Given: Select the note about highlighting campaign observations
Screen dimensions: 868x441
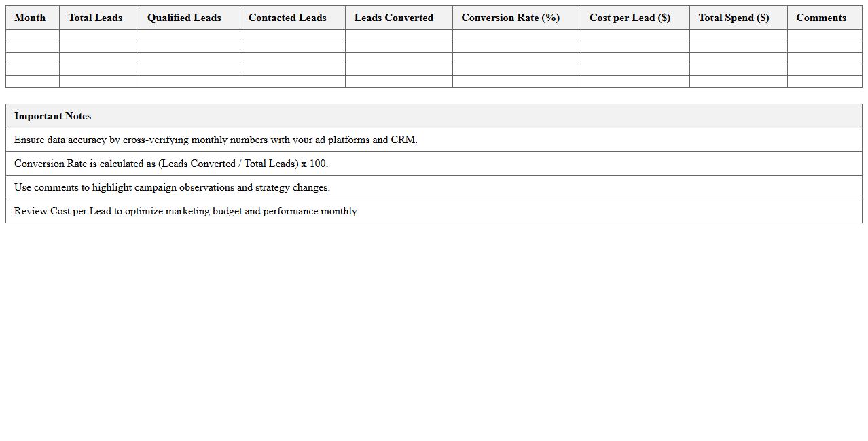Looking at the screenshot, I should pyautogui.click(x=172, y=187).
